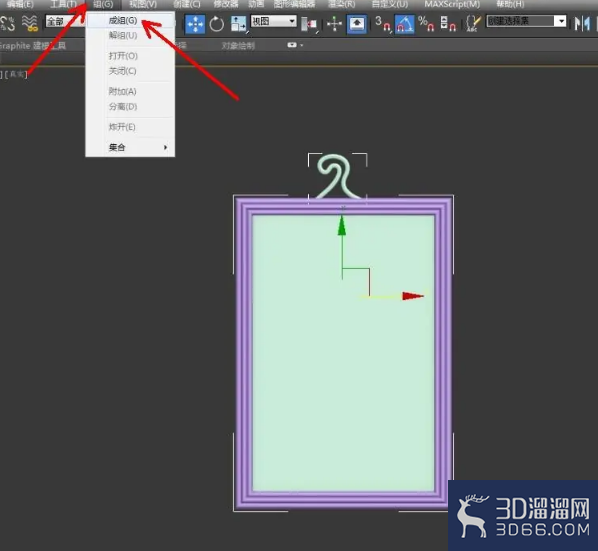
Task: Open the 创建选择集 dropdown
Action: tap(527, 21)
